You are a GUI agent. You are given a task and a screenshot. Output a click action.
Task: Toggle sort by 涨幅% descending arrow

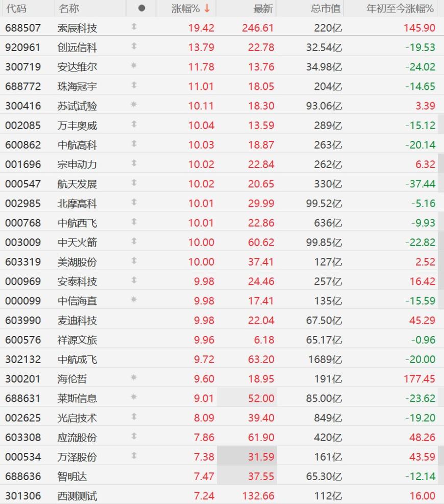point(207,8)
